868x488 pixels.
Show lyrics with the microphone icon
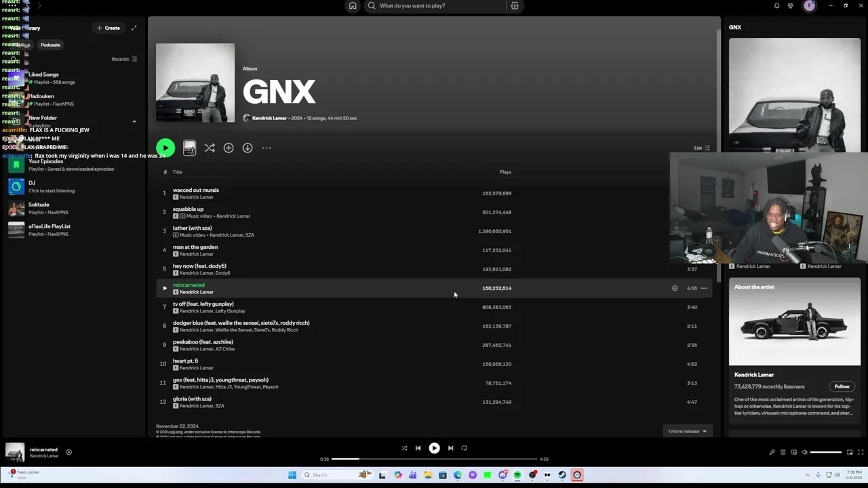pyautogui.click(x=772, y=452)
